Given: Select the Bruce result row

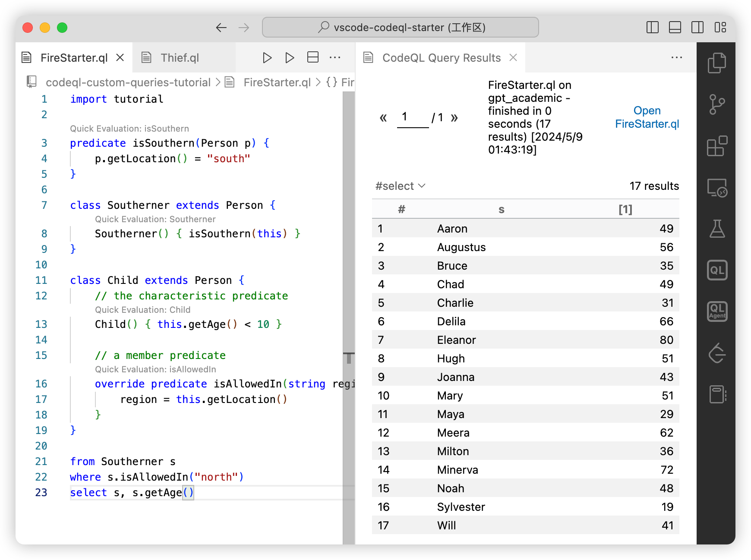Looking at the screenshot, I should (525, 266).
